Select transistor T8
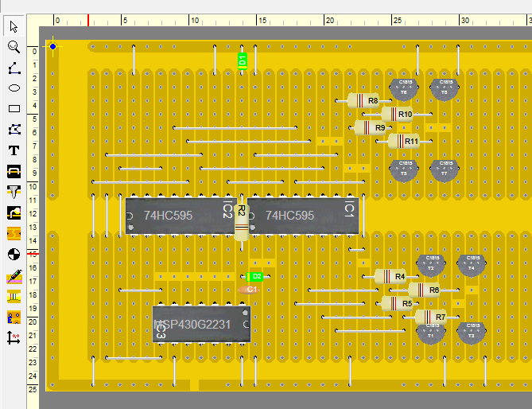The width and height of the screenshot is (532, 409). tap(445, 89)
